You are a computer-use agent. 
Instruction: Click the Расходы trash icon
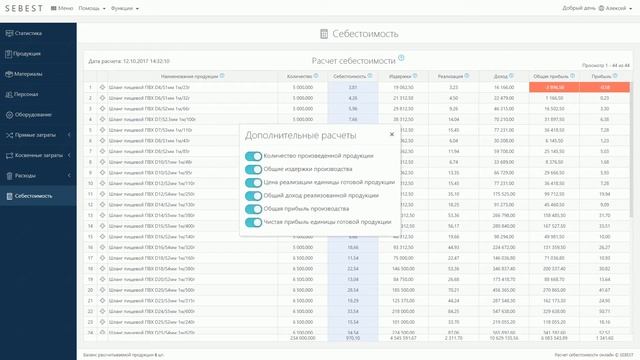coord(9,176)
